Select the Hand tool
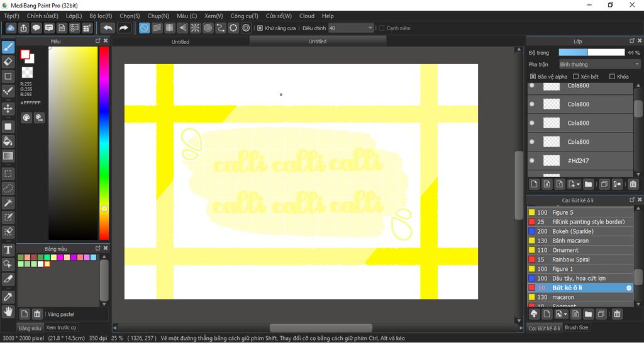Screen dimensions: 644x343 [x=8, y=311]
